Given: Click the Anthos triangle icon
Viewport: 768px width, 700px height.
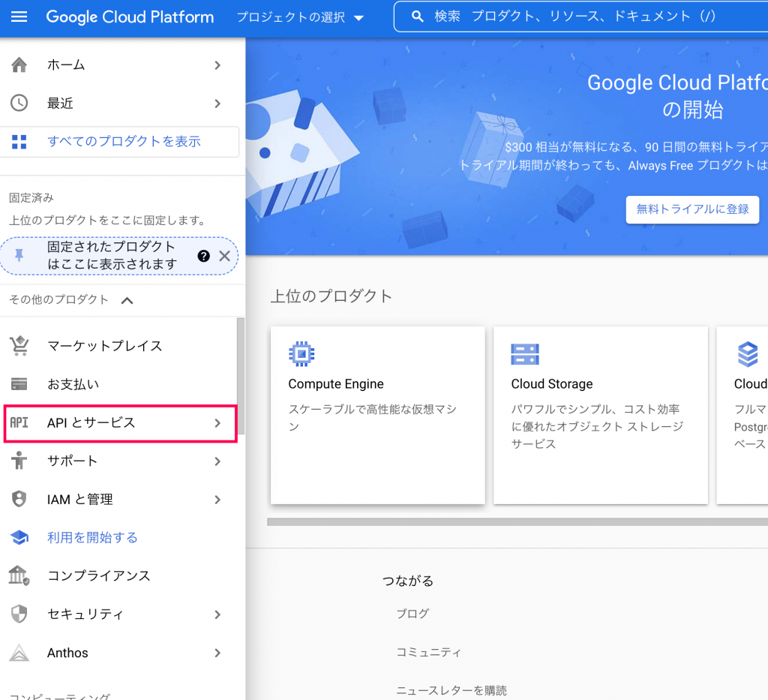Looking at the screenshot, I should point(19,653).
